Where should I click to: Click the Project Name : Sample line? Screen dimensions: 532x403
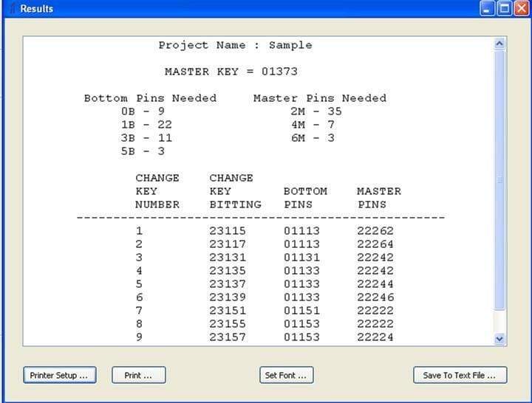235,45
